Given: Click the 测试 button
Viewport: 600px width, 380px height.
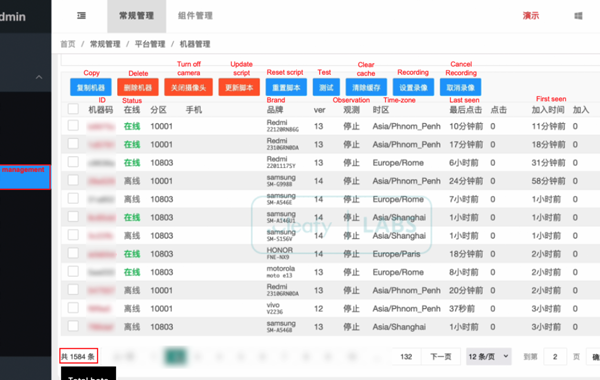Looking at the screenshot, I should click(x=326, y=87).
